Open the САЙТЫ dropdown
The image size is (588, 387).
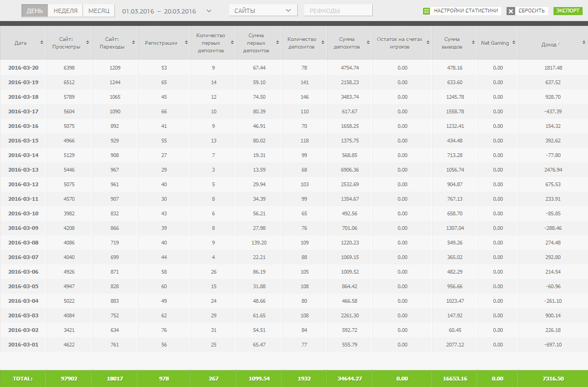click(263, 10)
